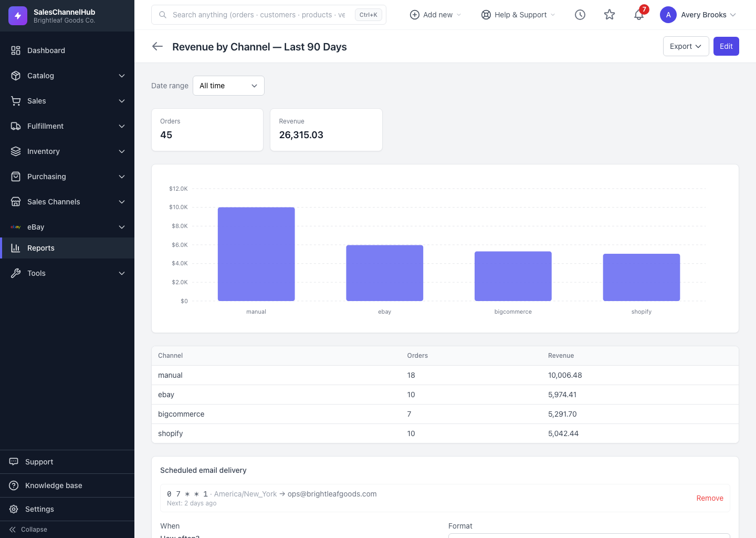Open the Export dropdown button
756x538 pixels.
(686, 46)
